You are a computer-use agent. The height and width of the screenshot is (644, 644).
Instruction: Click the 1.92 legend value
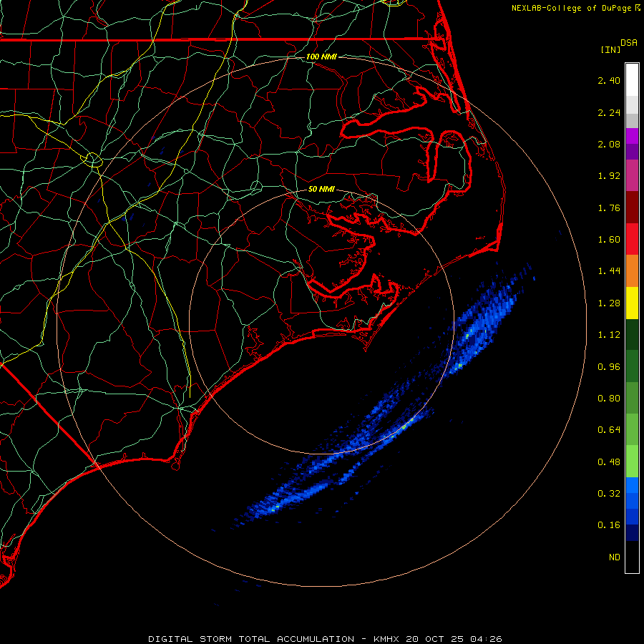click(609, 176)
